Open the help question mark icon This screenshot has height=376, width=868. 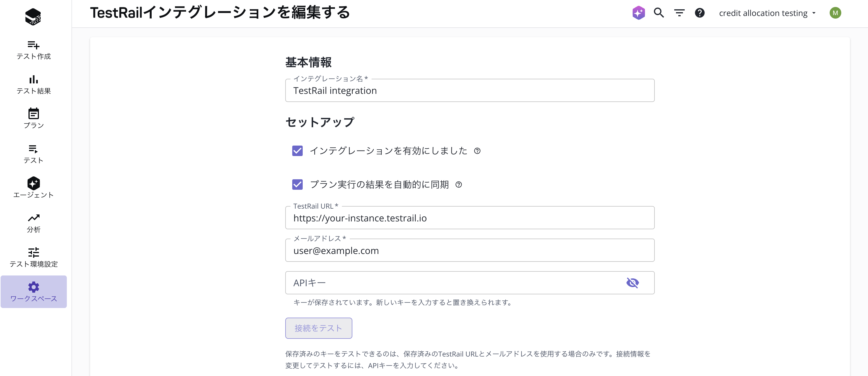[700, 13]
